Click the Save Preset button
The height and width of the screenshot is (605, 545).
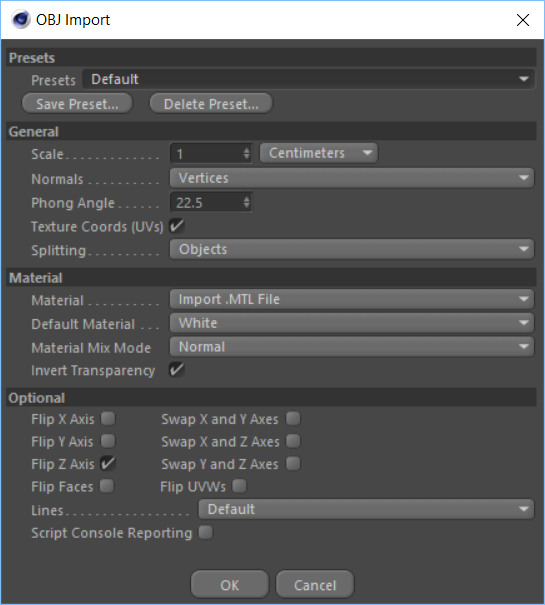[77, 104]
